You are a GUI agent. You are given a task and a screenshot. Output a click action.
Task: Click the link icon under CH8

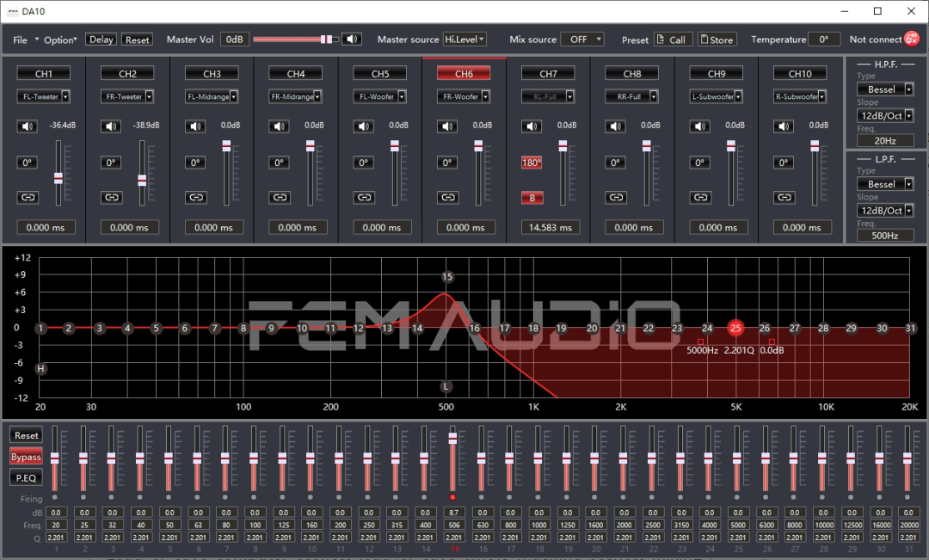point(616,197)
